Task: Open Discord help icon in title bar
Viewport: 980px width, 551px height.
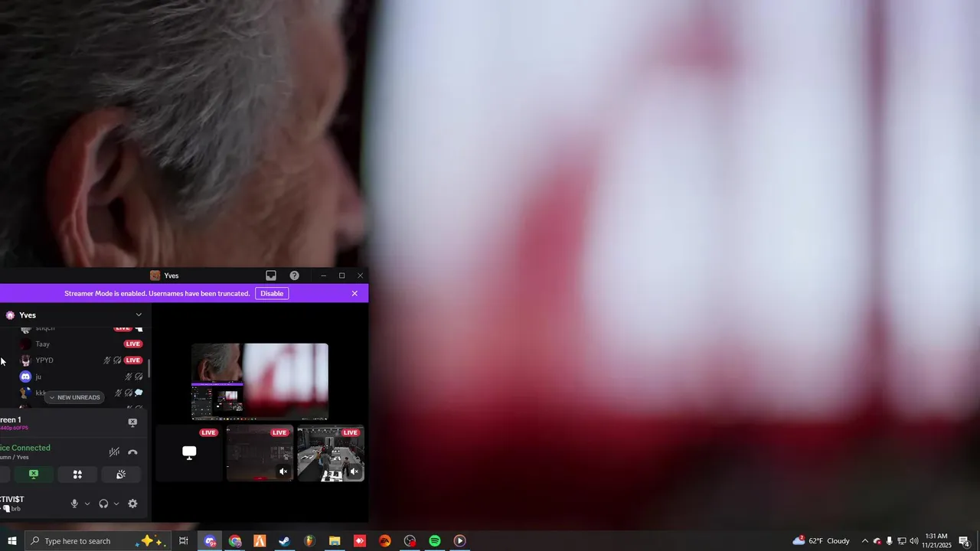Action: click(294, 275)
